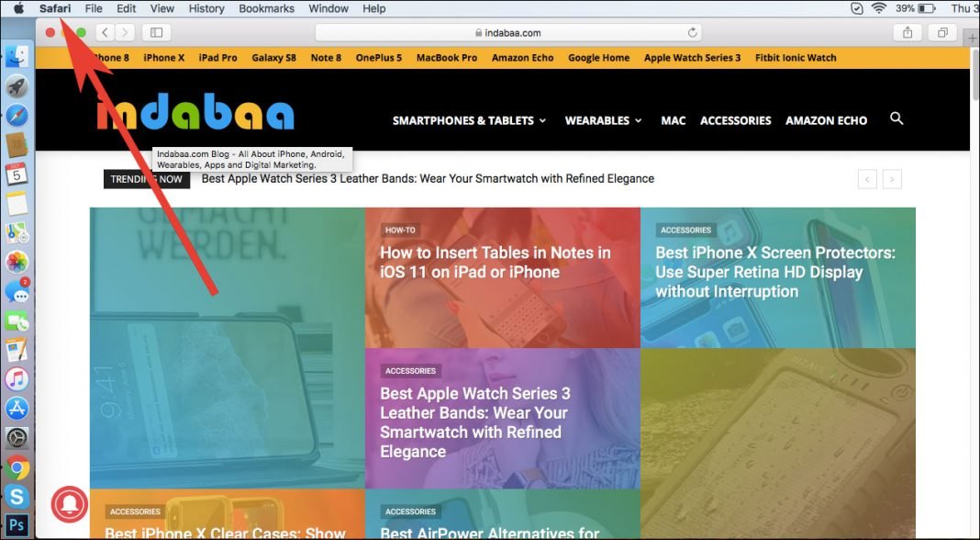
Task: Go forward with Safari forward arrow
Action: click(x=125, y=32)
